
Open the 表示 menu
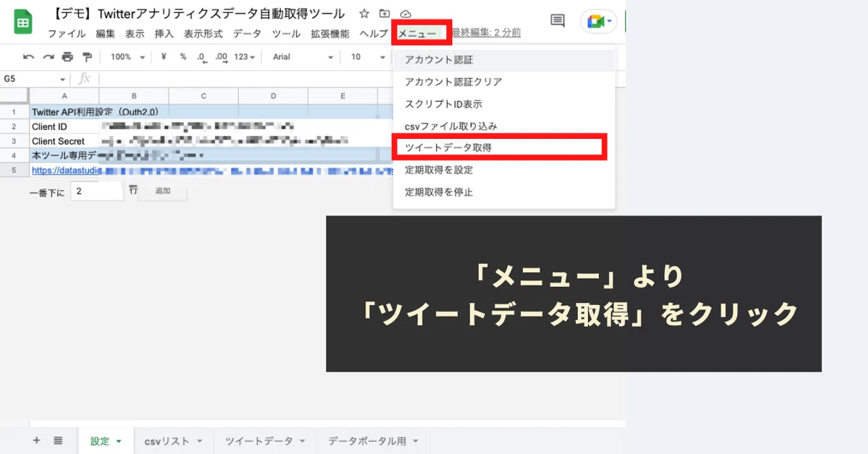coord(135,33)
